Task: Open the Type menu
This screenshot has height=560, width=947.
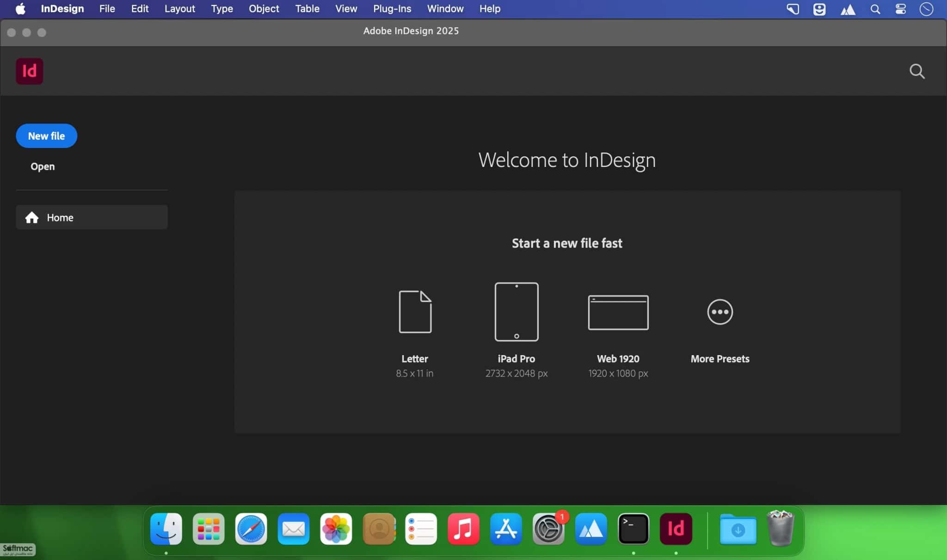Action: tap(222, 9)
